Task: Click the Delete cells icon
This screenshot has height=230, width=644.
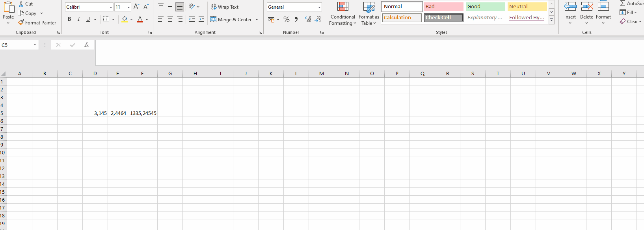Action: (x=586, y=7)
